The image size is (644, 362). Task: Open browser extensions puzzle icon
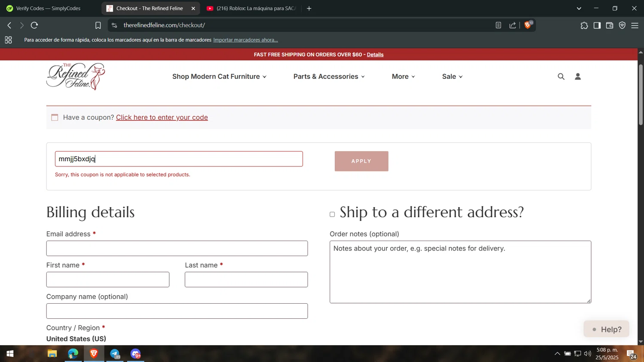[x=584, y=26]
